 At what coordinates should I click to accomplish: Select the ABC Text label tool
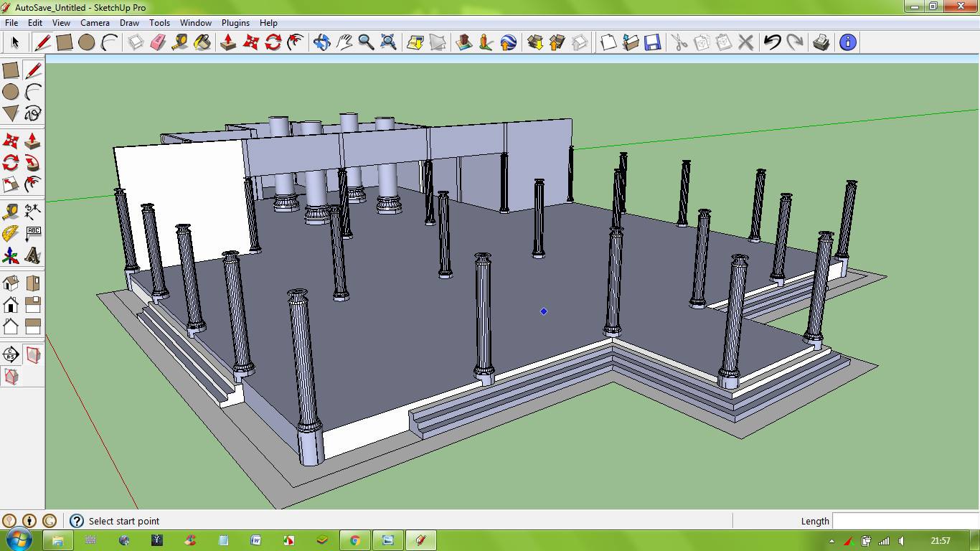[x=33, y=233]
